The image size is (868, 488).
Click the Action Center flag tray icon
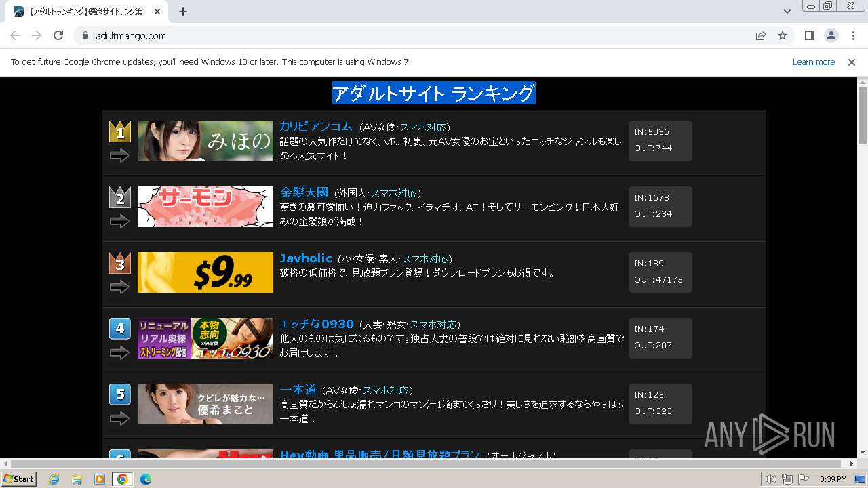[x=804, y=479]
